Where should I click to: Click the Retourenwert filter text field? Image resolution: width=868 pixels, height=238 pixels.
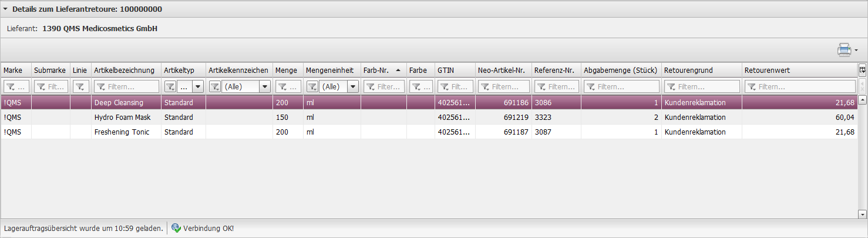[x=800, y=86]
